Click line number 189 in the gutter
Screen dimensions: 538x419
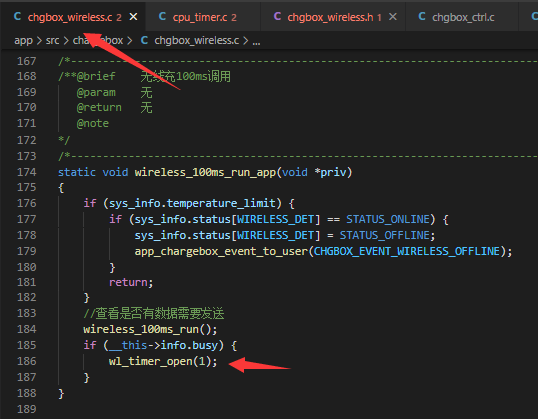26,409
